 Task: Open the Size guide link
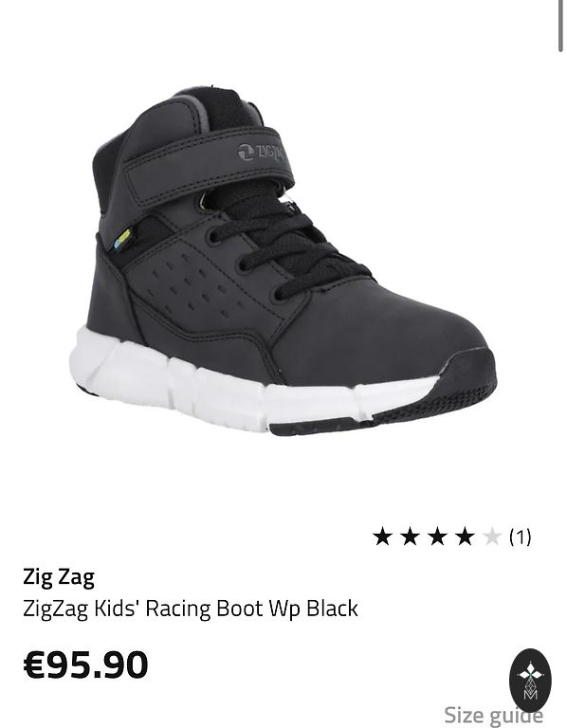[493, 716]
